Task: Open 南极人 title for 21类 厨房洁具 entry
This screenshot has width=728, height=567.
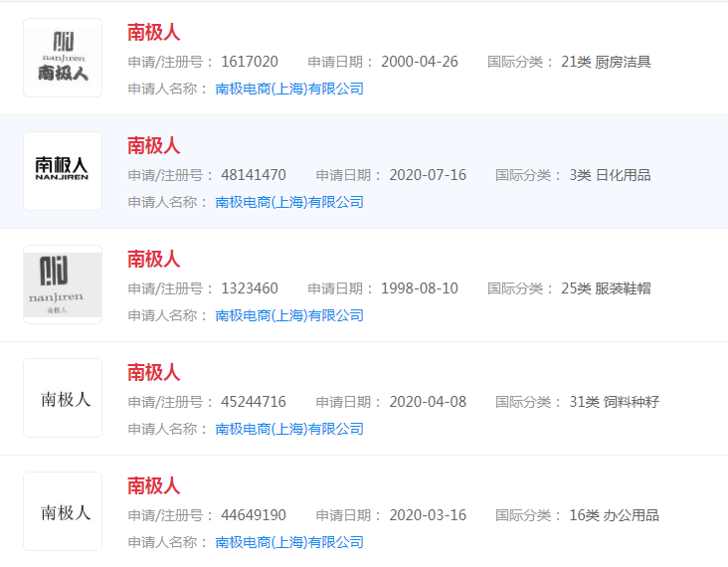Action: tap(154, 32)
